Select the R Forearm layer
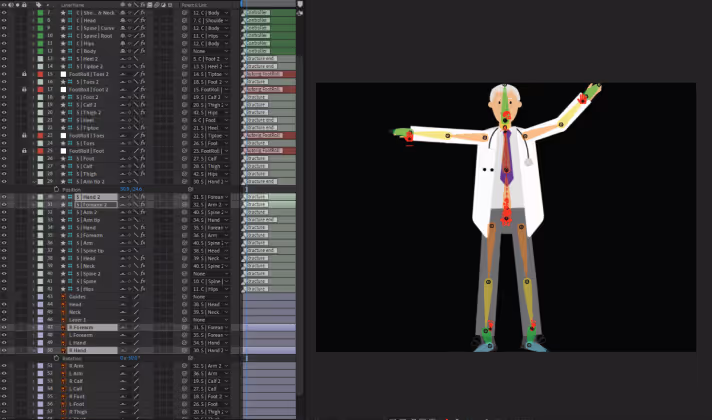 pos(93,327)
